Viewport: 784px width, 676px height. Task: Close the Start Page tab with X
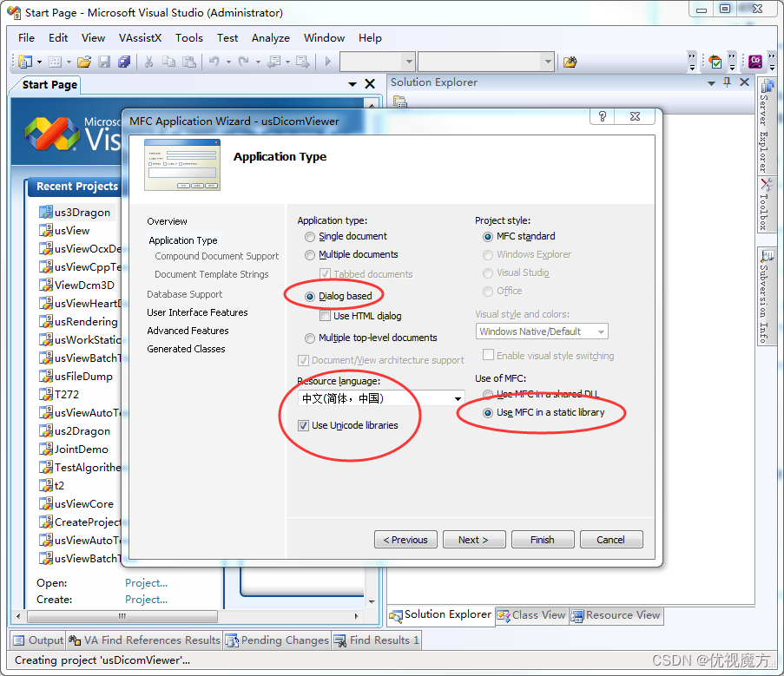(x=370, y=84)
